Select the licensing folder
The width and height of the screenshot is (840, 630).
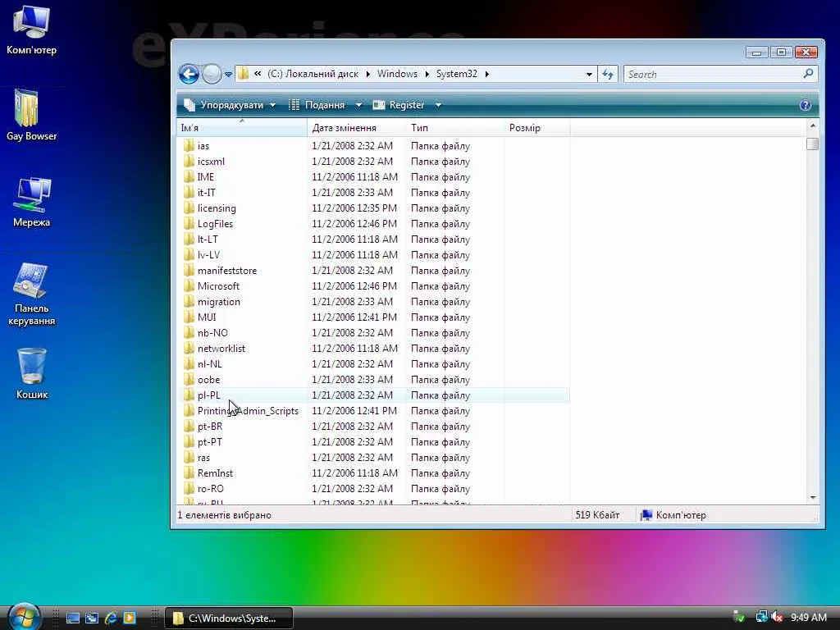coord(217,208)
